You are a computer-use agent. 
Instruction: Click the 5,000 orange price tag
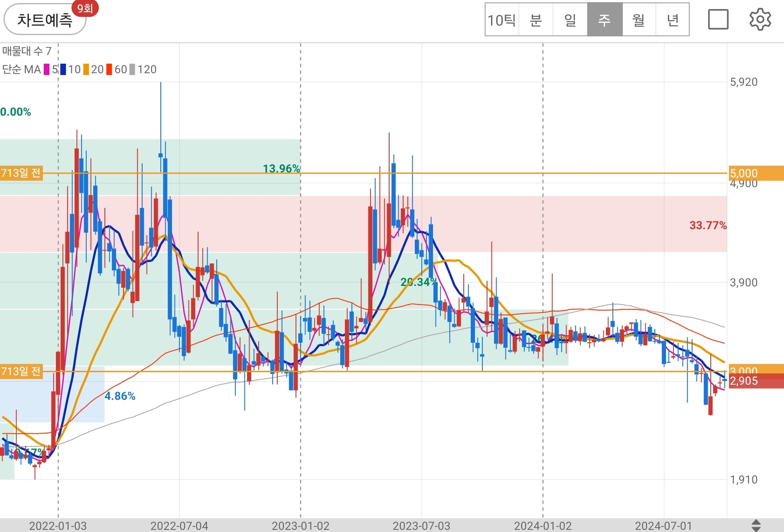tap(756, 173)
